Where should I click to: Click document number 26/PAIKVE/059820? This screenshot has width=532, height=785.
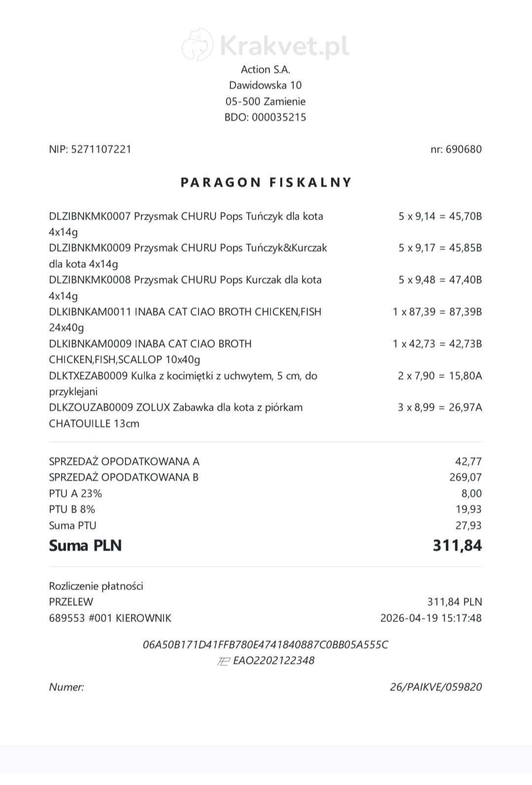[x=436, y=687]
